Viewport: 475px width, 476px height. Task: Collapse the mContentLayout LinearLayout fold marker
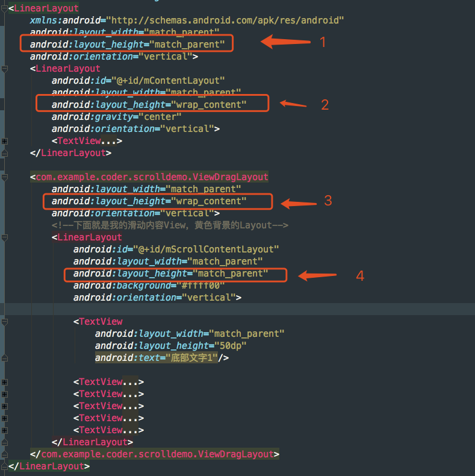click(x=4, y=69)
